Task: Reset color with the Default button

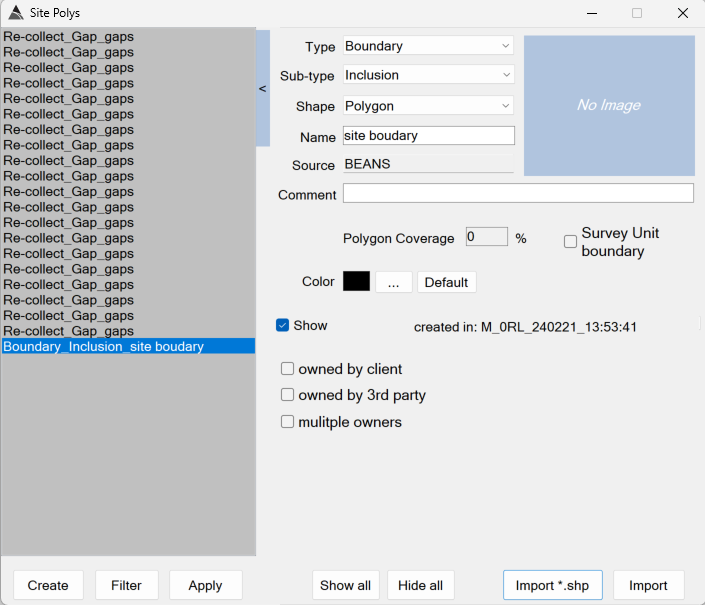Action: [446, 282]
